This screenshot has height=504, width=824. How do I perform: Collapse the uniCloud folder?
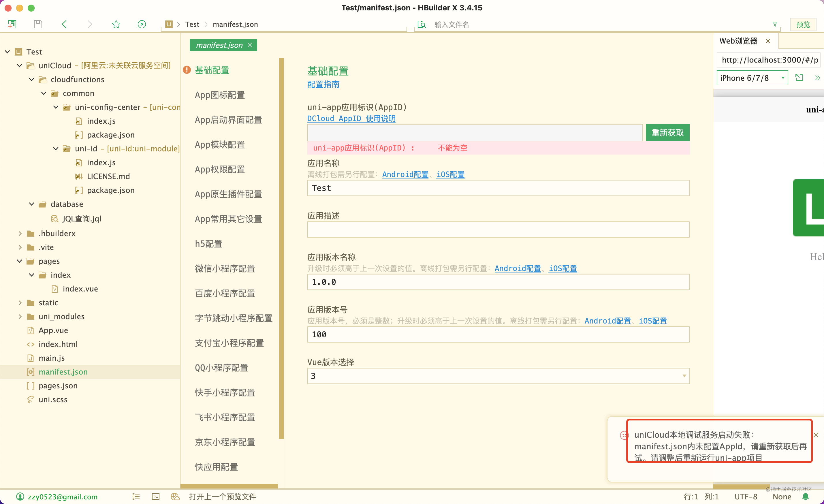click(x=19, y=65)
